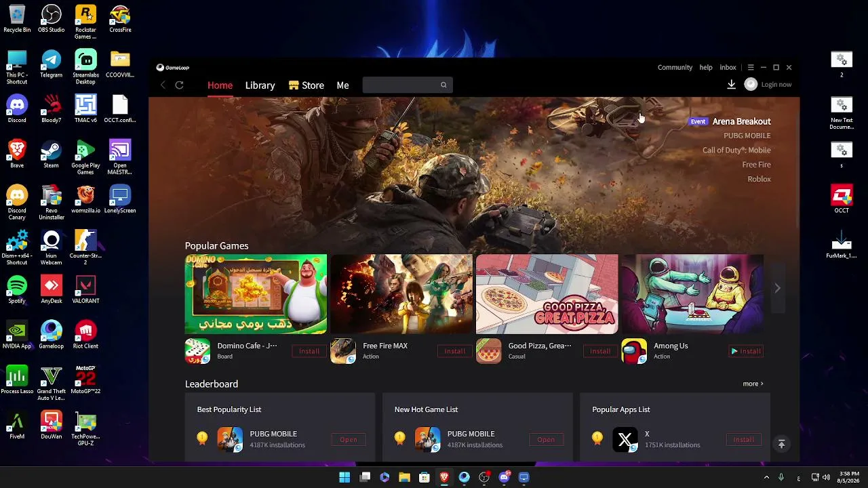This screenshot has height=488, width=868.
Task: Open the GameLoop hamburger menu
Action: click(751, 67)
